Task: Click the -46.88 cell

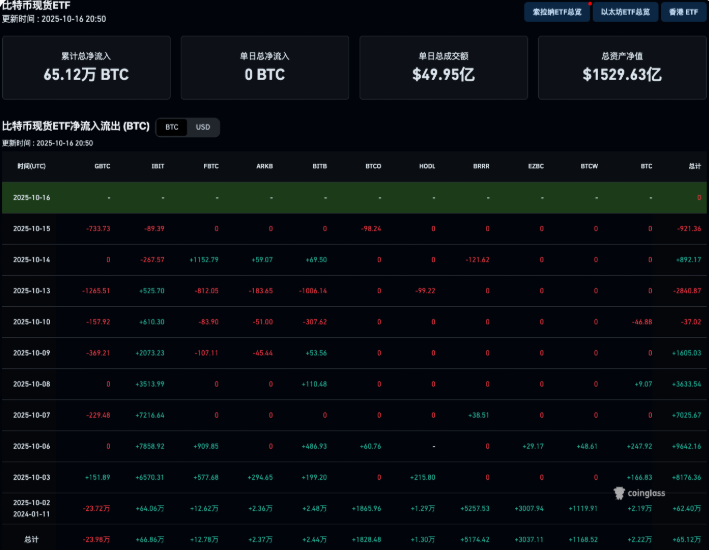Action: coord(642,322)
